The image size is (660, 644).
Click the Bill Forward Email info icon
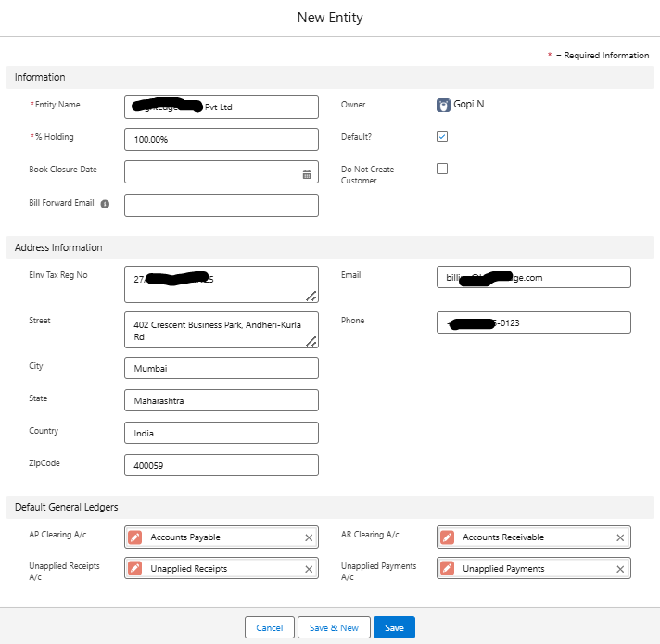[105, 204]
